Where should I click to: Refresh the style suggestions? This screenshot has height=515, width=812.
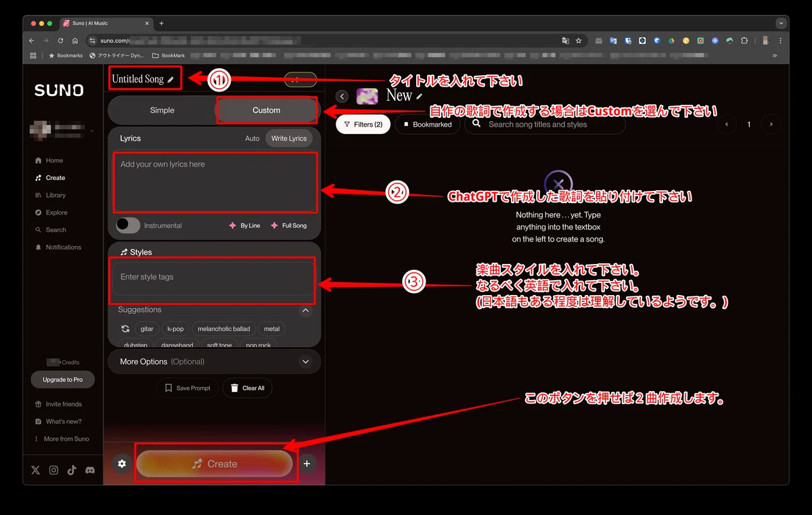pyautogui.click(x=125, y=329)
